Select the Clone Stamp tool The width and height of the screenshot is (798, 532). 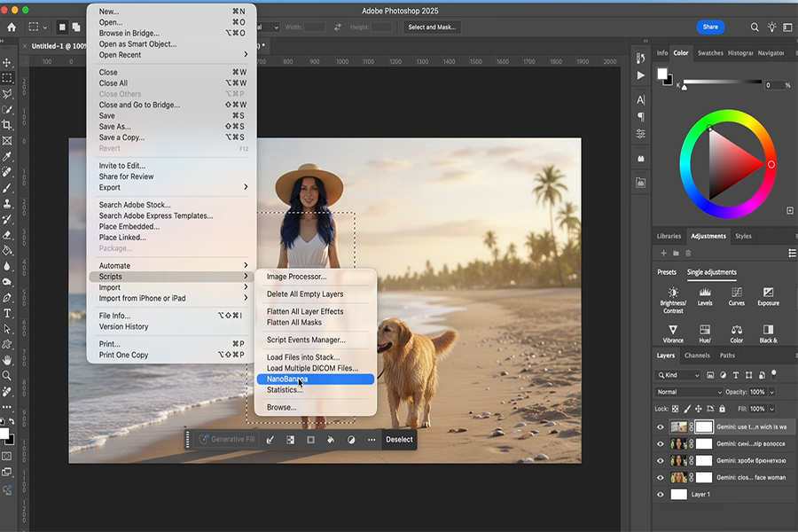[7, 204]
